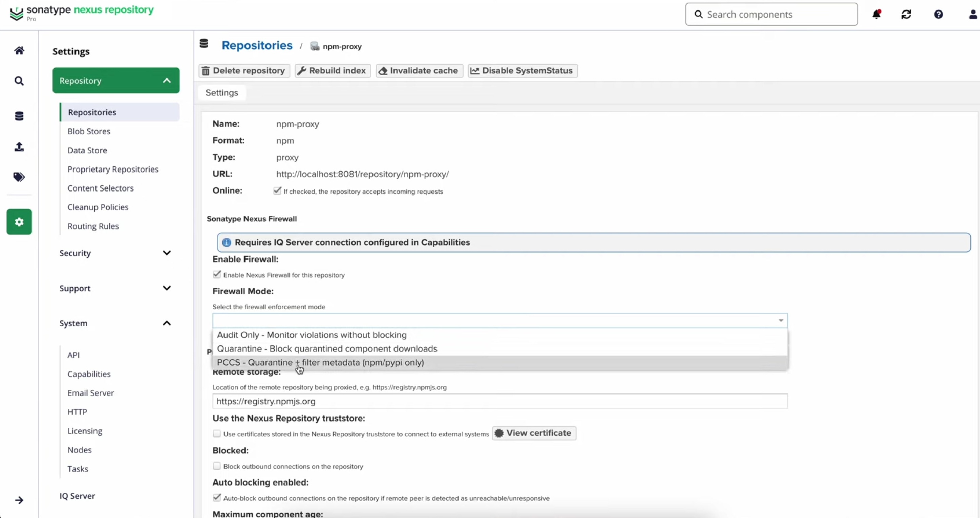Open the Firewall Mode dropdown arrow
This screenshot has width=980, height=518.
781,321
